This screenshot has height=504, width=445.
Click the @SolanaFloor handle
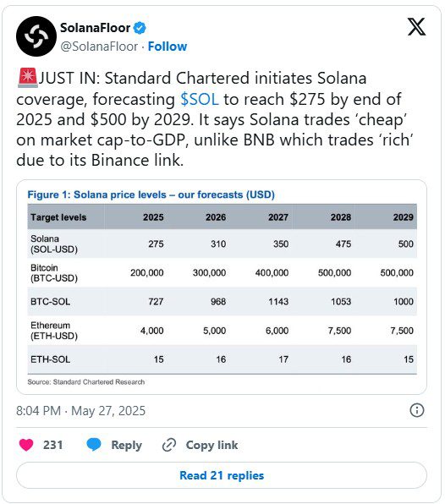99,47
